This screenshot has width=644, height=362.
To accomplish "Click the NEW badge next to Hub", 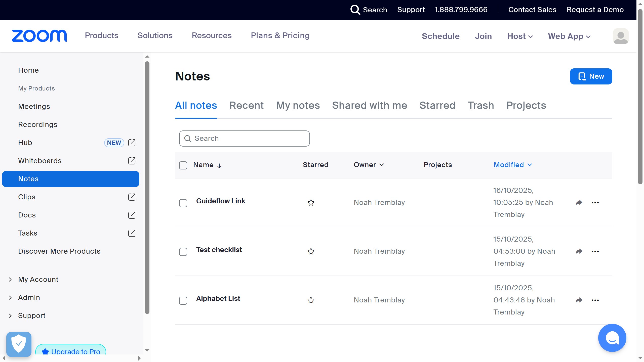I will pyautogui.click(x=114, y=143).
